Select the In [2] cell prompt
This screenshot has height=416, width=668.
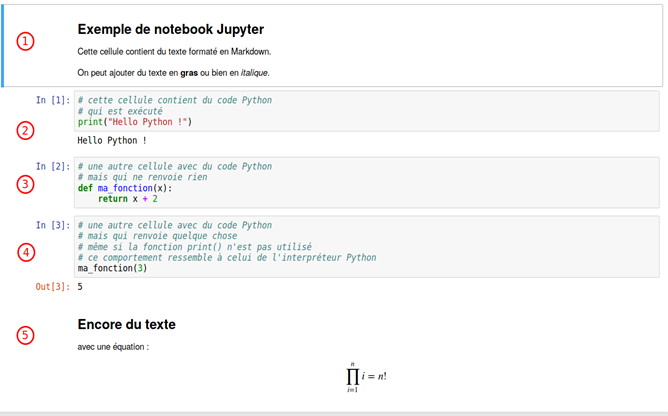click(53, 166)
